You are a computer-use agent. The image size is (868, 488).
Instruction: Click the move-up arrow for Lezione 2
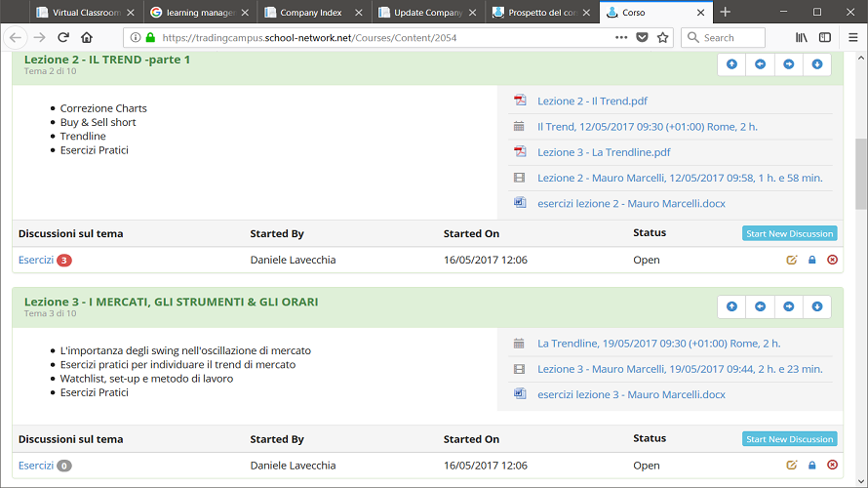731,64
